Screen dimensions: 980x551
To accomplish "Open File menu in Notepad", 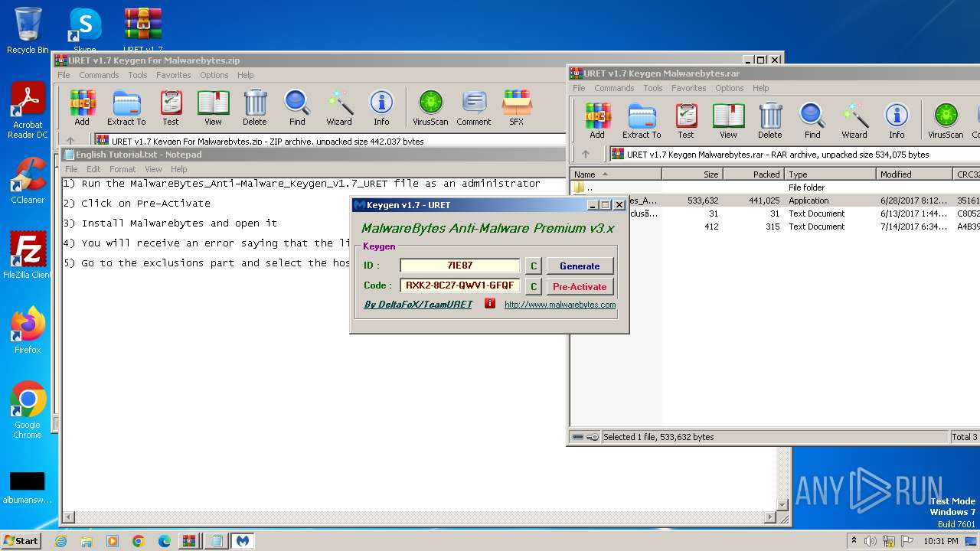I will pyautogui.click(x=71, y=169).
